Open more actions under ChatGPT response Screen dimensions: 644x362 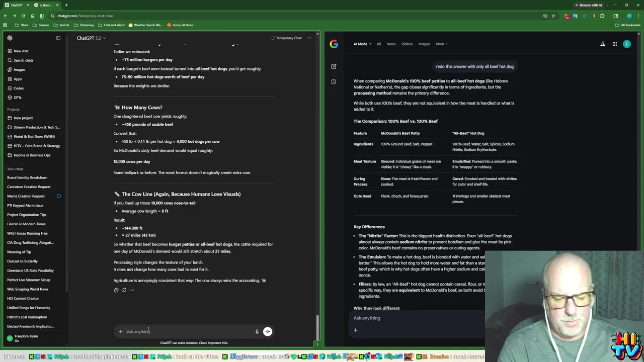click(x=132, y=290)
